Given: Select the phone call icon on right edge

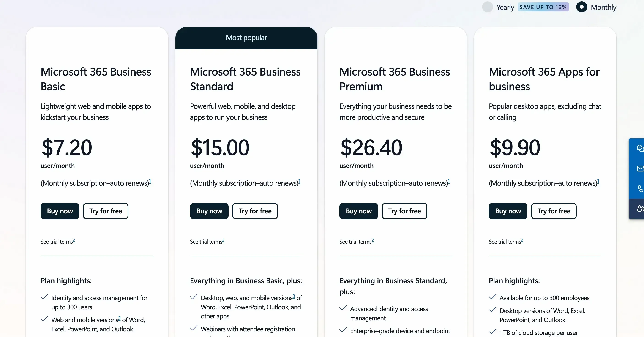Looking at the screenshot, I should [639, 188].
